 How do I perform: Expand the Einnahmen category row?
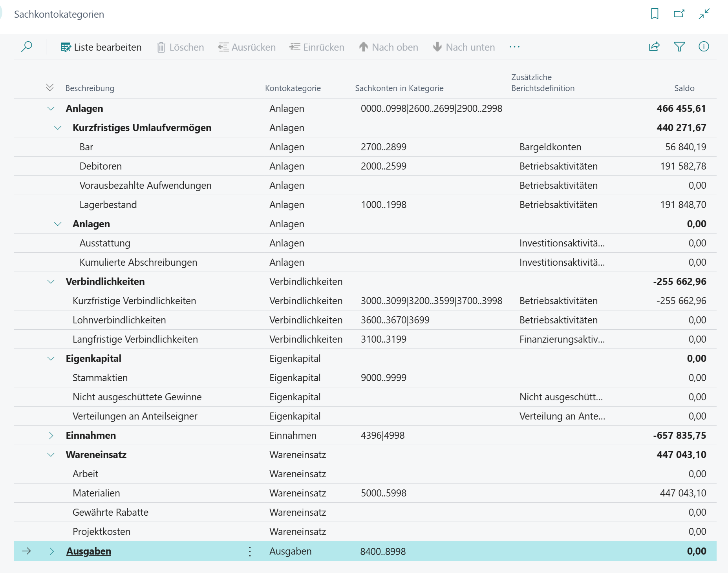(x=51, y=436)
